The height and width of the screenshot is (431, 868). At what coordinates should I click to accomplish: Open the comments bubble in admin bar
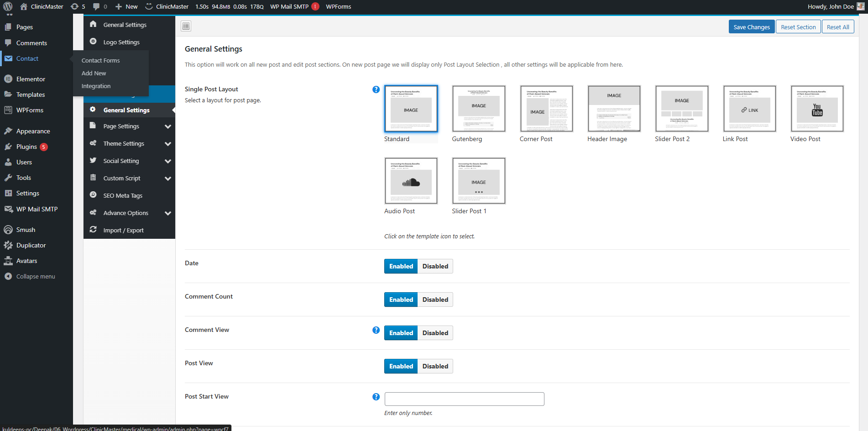(x=99, y=6)
